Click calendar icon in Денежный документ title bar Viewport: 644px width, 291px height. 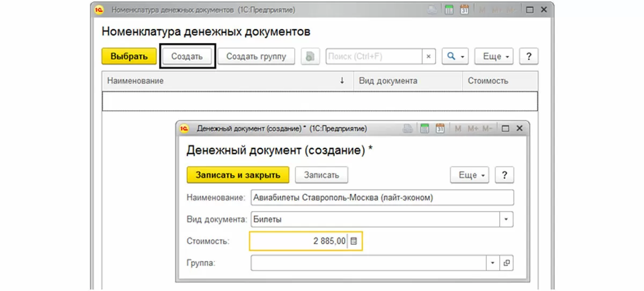[x=440, y=129]
